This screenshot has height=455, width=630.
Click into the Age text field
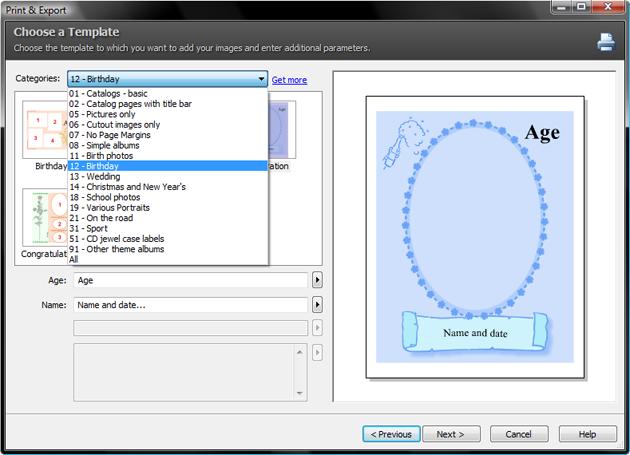click(191, 280)
